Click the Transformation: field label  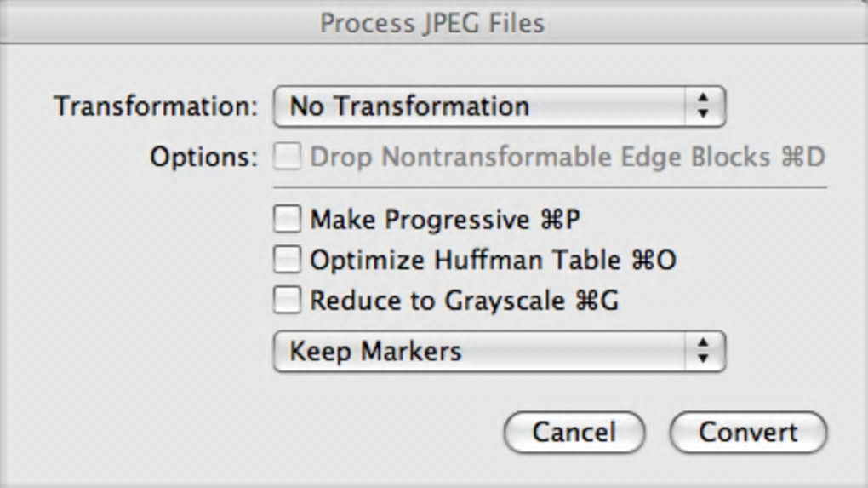pos(155,107)
